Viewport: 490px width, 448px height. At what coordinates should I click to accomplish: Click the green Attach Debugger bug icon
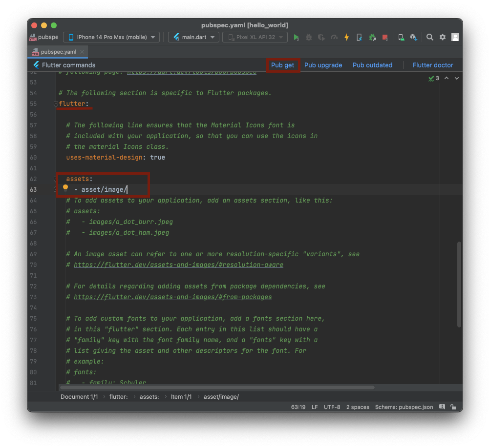372,38
